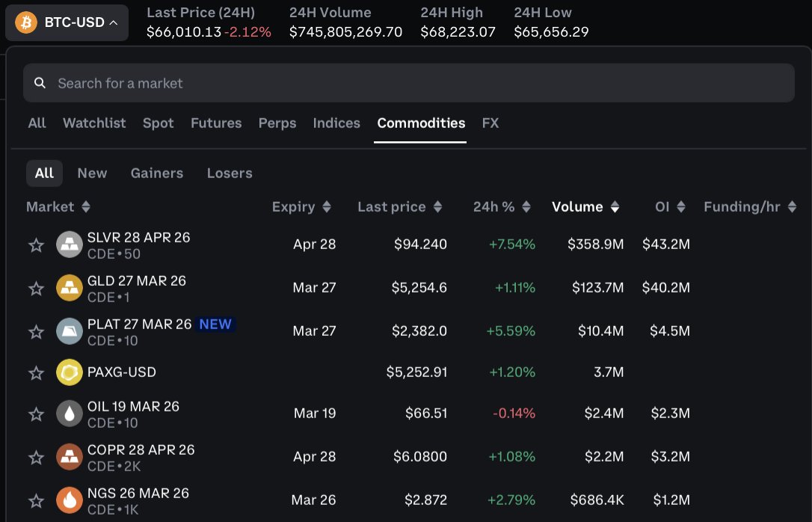Select the SLVR silver market icon
Image resolution: width=812 pixels, height=522 pixels.
point(70,245)
